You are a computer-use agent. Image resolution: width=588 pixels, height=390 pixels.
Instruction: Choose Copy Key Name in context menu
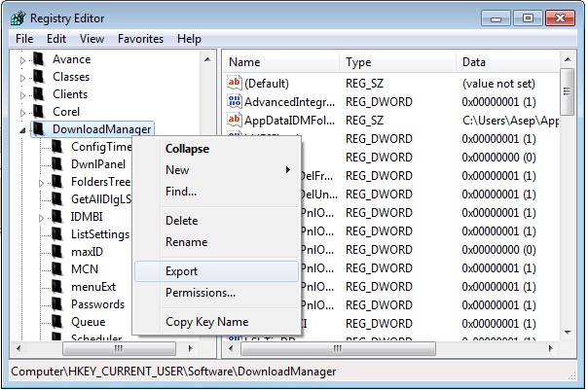click(217, 322)
